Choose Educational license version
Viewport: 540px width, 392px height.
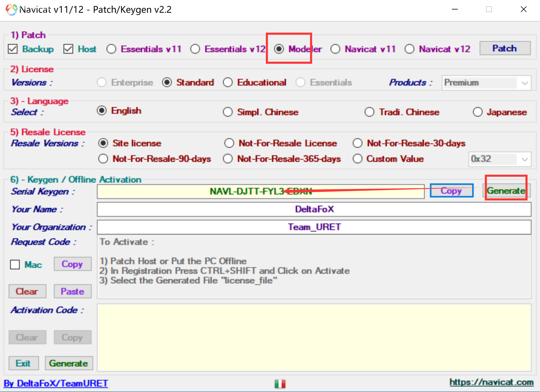coord(228,82)
